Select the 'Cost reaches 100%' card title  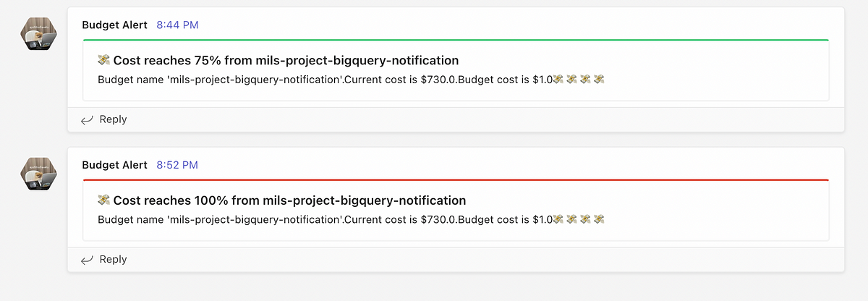pyautogui.click(x=289, y=200)
